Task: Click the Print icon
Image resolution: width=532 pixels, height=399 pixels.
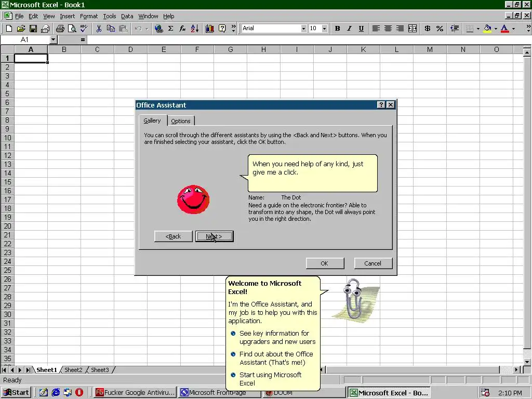Action: (x=60, y=29)
